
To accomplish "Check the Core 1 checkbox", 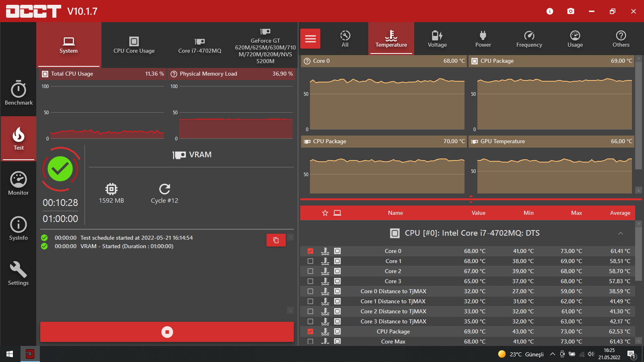I will click(310, 261).
